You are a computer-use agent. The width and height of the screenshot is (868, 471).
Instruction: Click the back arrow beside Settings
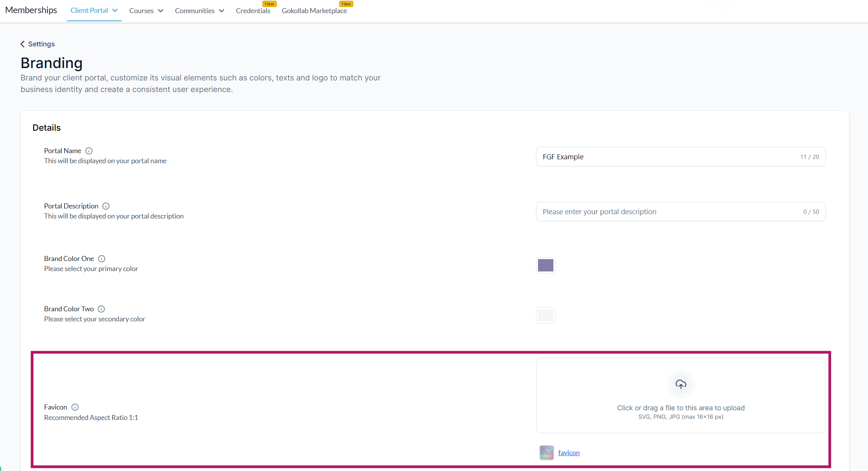point(22,44)
